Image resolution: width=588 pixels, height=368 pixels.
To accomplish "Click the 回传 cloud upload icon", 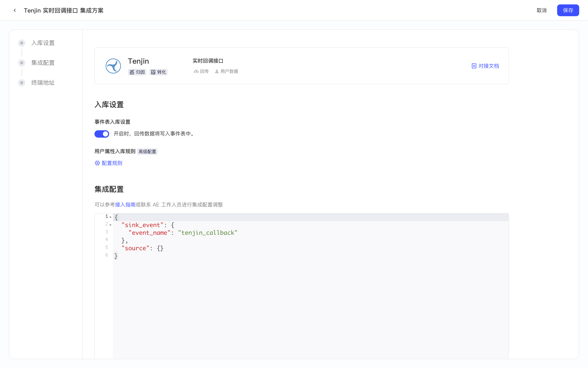I will 196,72.
